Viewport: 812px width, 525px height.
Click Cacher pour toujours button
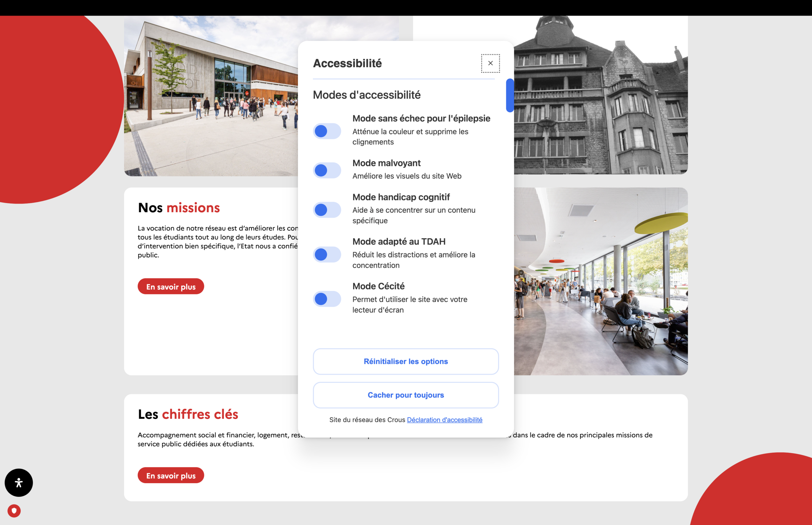406,395
